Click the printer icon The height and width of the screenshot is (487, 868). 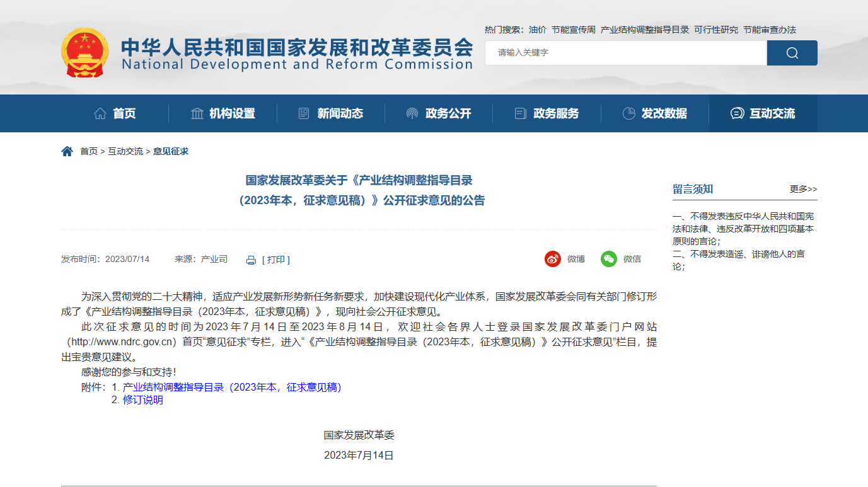[251, 260]
